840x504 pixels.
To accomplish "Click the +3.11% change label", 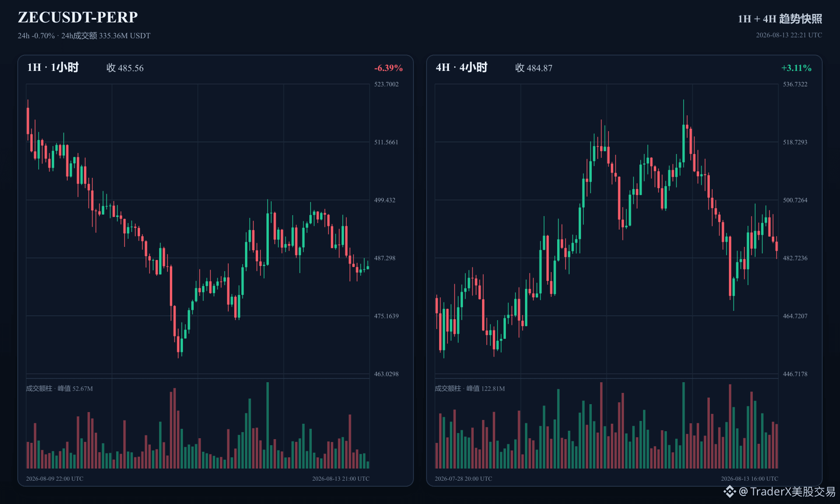I will tap(797, 68).
